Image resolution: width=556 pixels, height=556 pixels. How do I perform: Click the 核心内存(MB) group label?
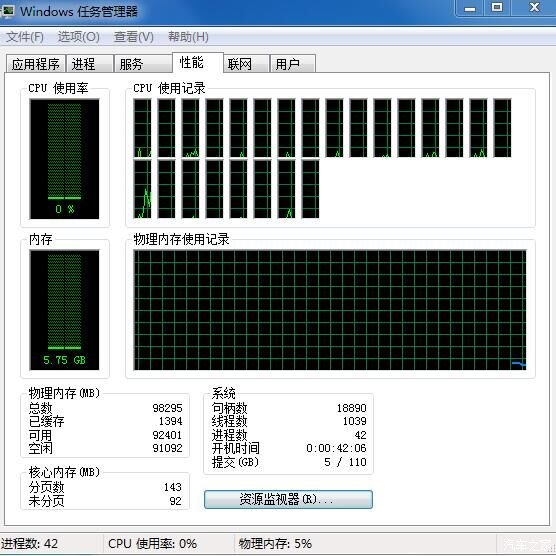click(64, 472)
